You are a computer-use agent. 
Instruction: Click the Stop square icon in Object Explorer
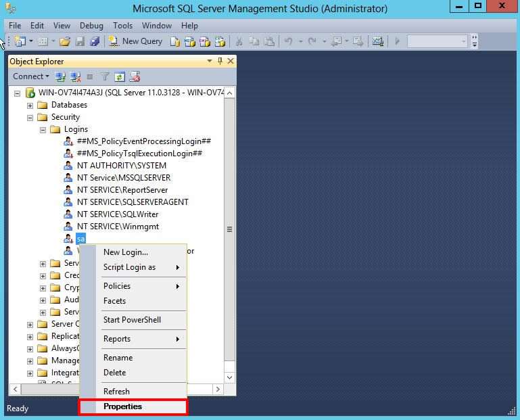click(x=90, y=77)
